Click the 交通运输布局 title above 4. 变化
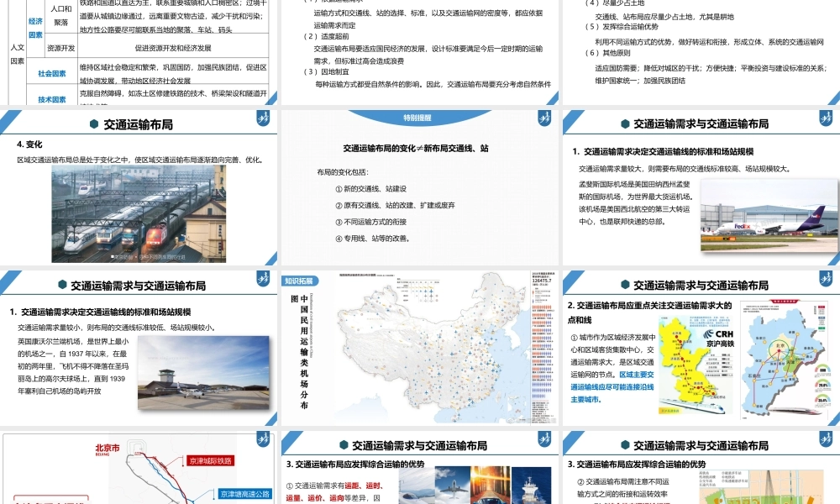 (139, 124)
